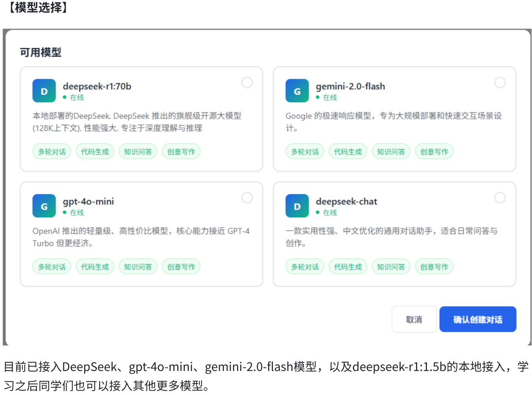Click the deepseek-chat model name
This screenshot has height=395, width=532.
click(x=346, y=202)
